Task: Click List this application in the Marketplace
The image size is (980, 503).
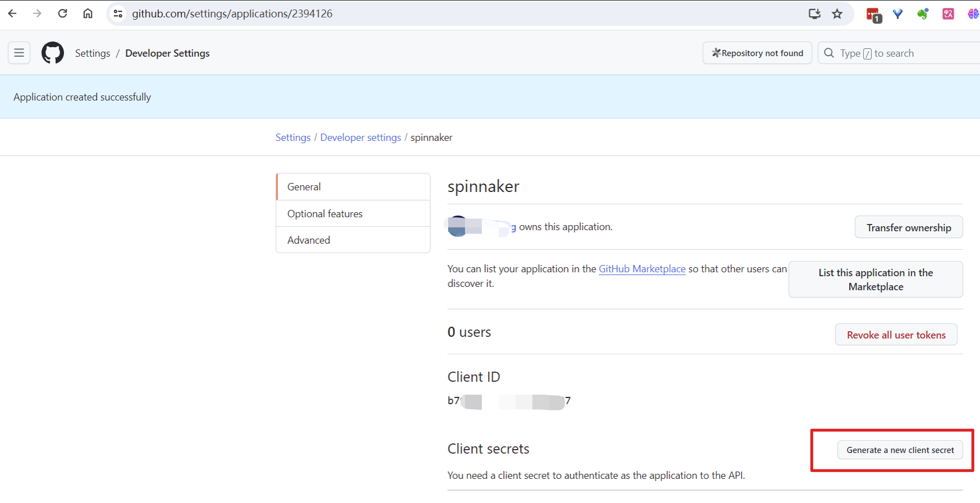Action: tap(876, 279)
